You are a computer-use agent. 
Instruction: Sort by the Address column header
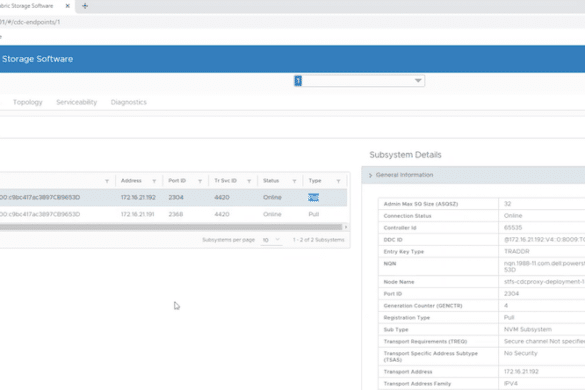[x=131, y=181]
